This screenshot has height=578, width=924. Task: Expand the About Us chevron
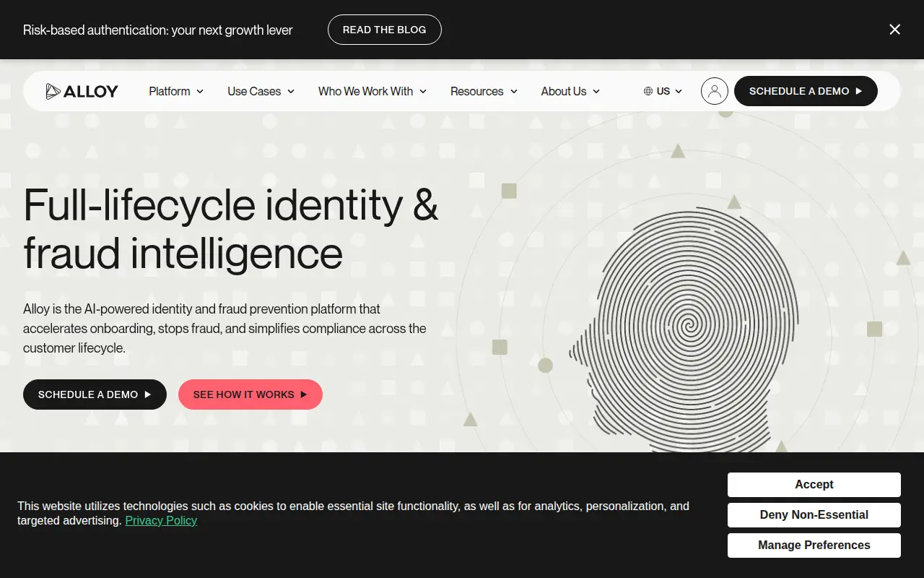(x=596, y=92)
